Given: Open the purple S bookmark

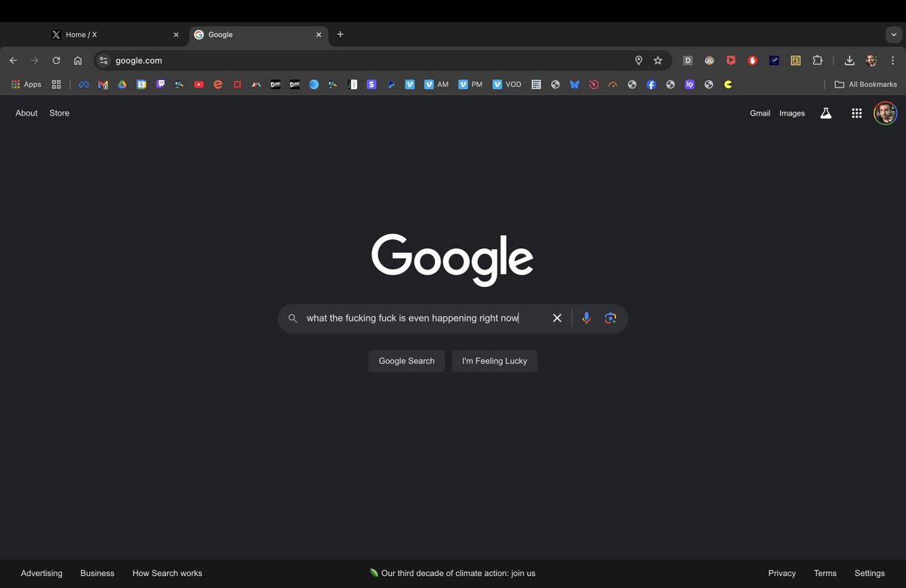Looking at the screenshot, I should pos(371,85).
